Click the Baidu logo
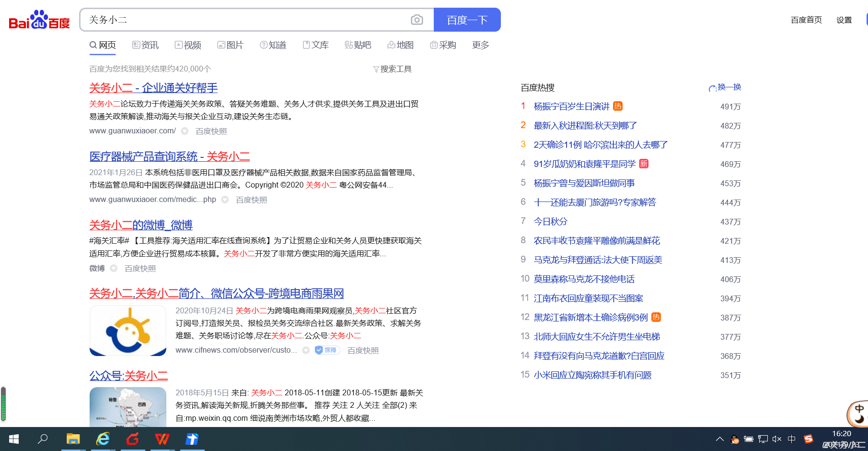The image size is (868, 451). (x=39, y=20)
